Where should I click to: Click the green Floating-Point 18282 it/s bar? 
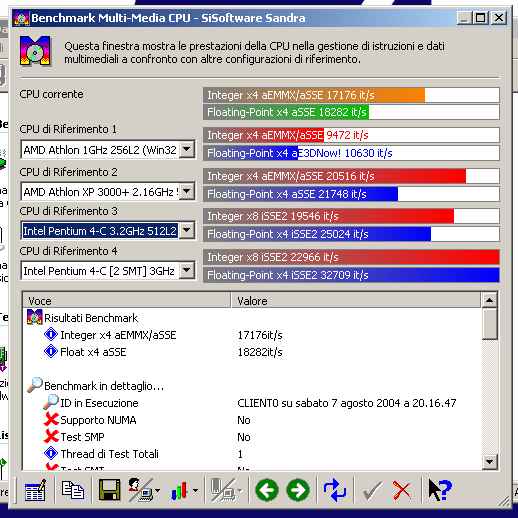(351, 112)
